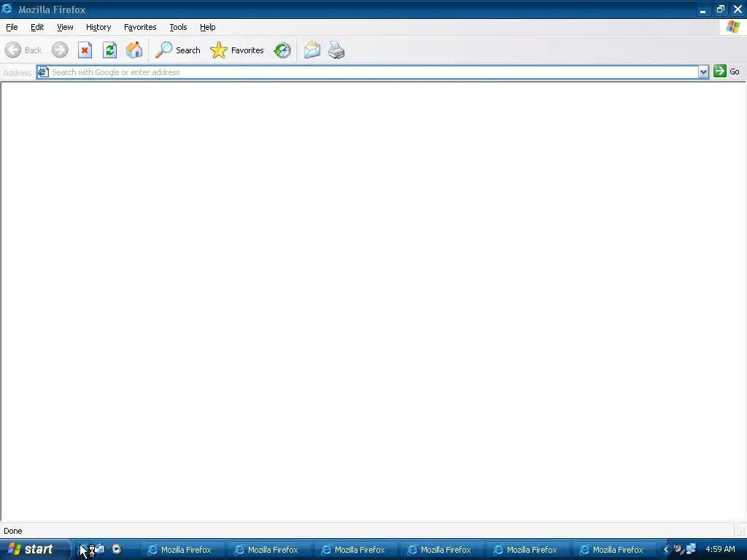Focus the 'Search with Google or enter address' field
The image size is (747, 560).
click(374, 72)
